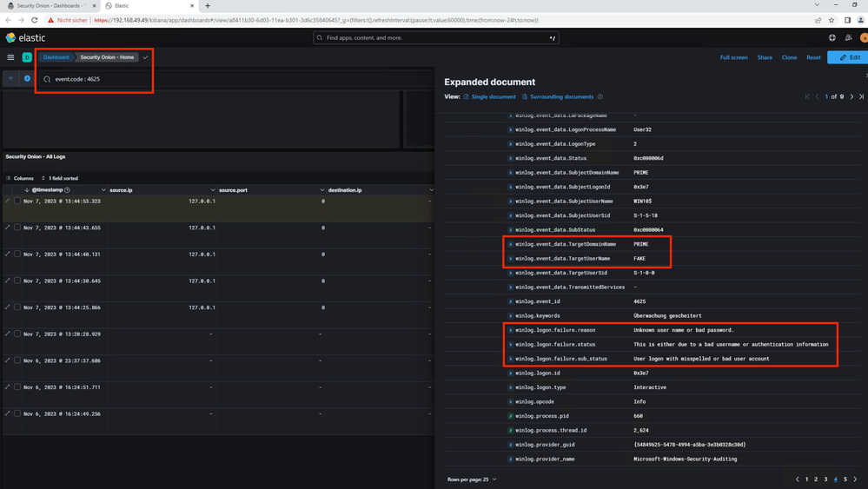
Task: Open the source.ip column options chevron
Action: pyautogui.click(x=213, y=189)
